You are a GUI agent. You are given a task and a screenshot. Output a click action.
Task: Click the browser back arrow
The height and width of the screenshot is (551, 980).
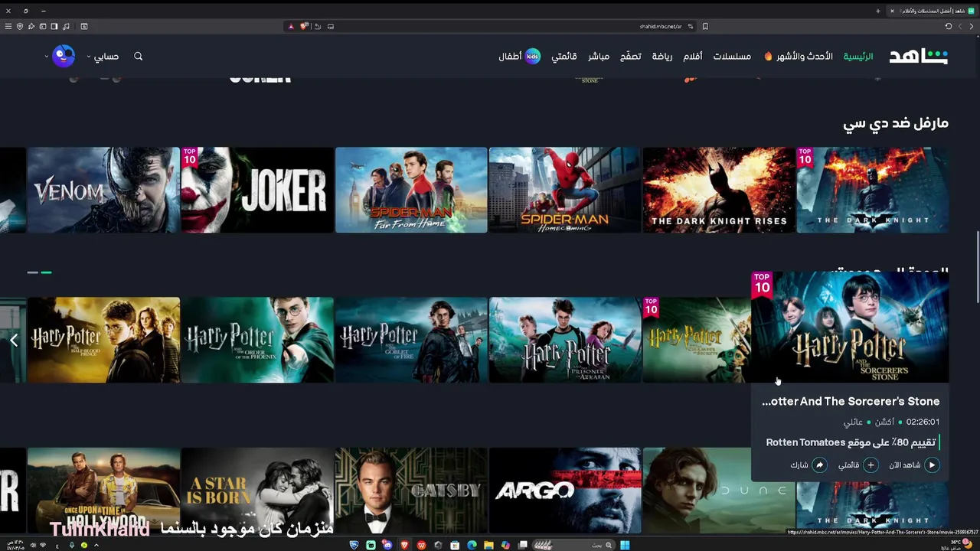[972, 26]
